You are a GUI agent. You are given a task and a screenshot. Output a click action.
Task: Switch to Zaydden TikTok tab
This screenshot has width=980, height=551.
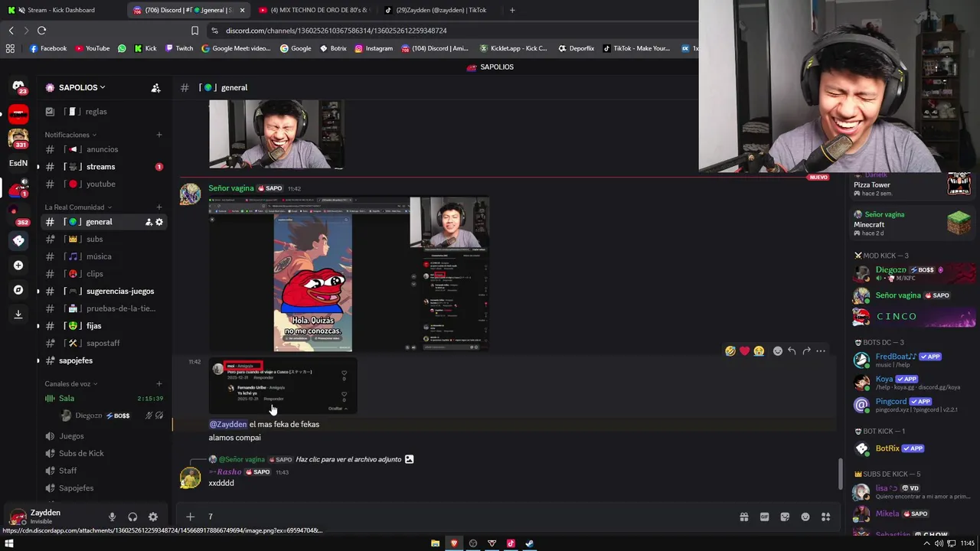440,10
